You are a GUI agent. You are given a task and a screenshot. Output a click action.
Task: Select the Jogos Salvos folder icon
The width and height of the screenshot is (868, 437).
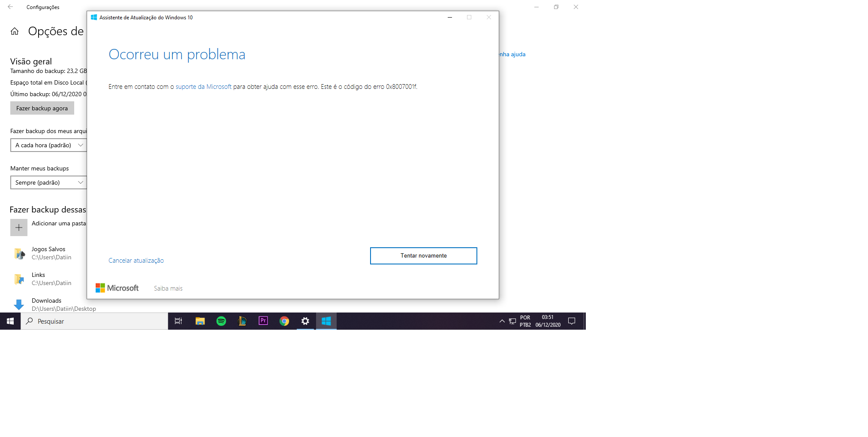coord(19,253)
